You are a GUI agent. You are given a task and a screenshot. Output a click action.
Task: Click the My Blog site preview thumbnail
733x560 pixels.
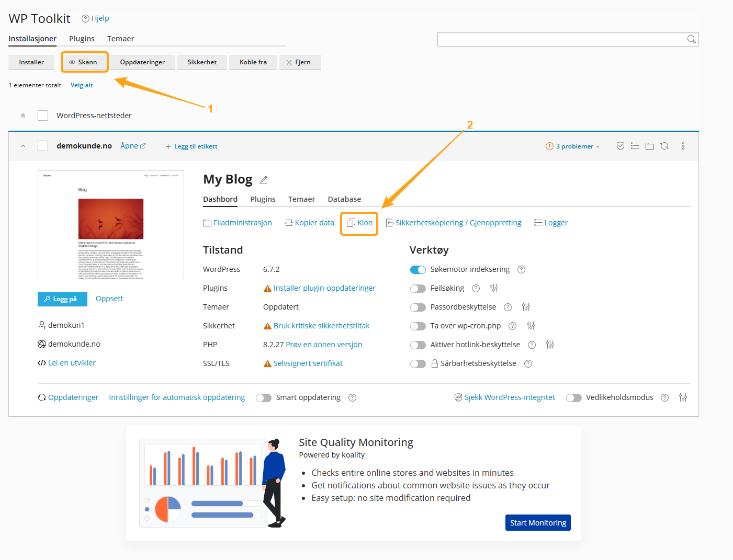tap(111, 225)
